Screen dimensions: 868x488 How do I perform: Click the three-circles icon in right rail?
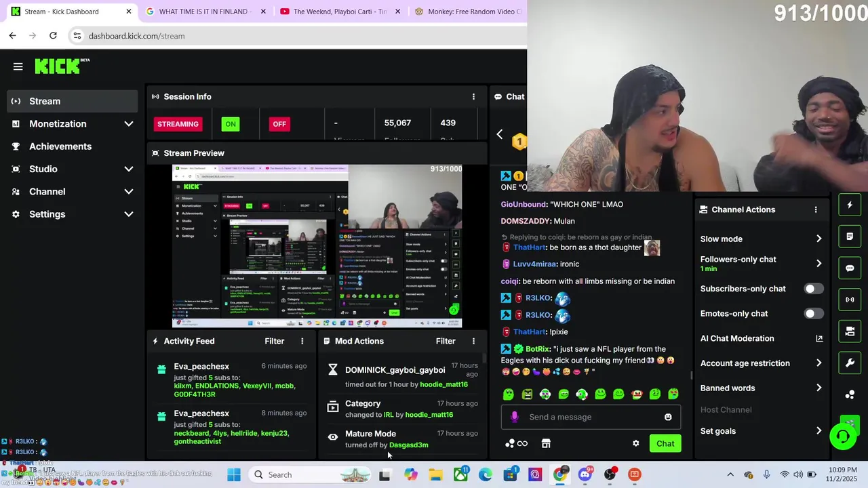[x=850, y=394]
